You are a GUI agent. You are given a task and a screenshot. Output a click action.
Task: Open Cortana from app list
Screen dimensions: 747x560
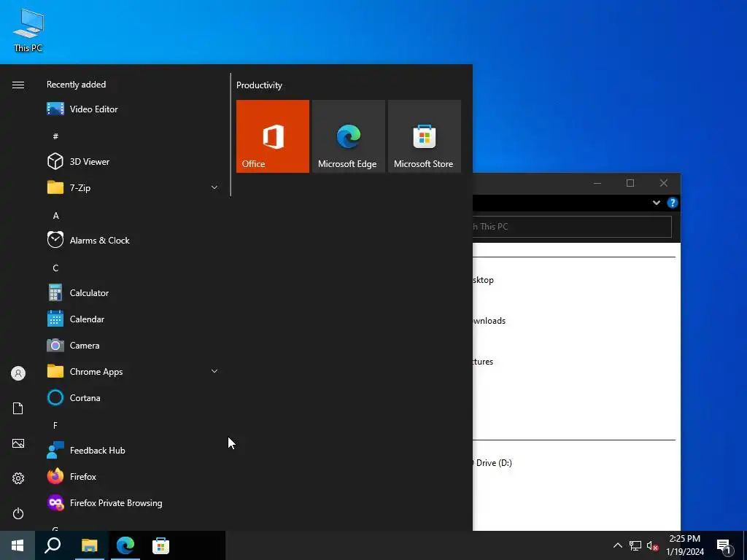tap(133, 397)
